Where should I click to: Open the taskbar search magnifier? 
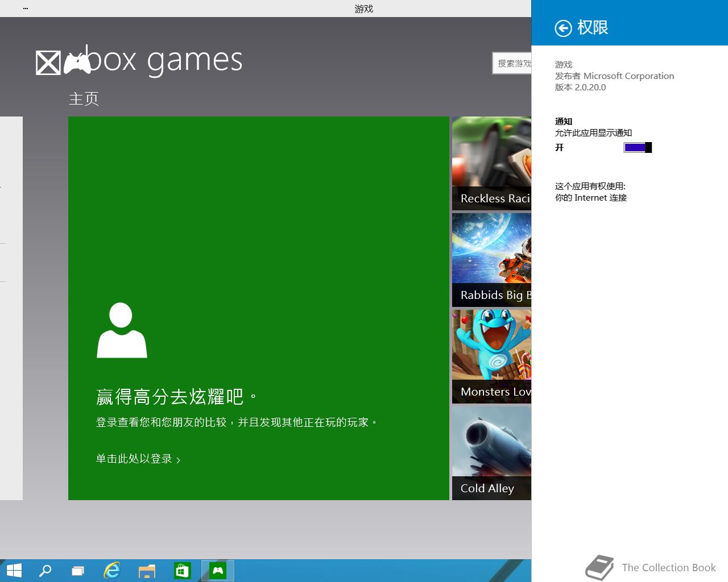45,571
